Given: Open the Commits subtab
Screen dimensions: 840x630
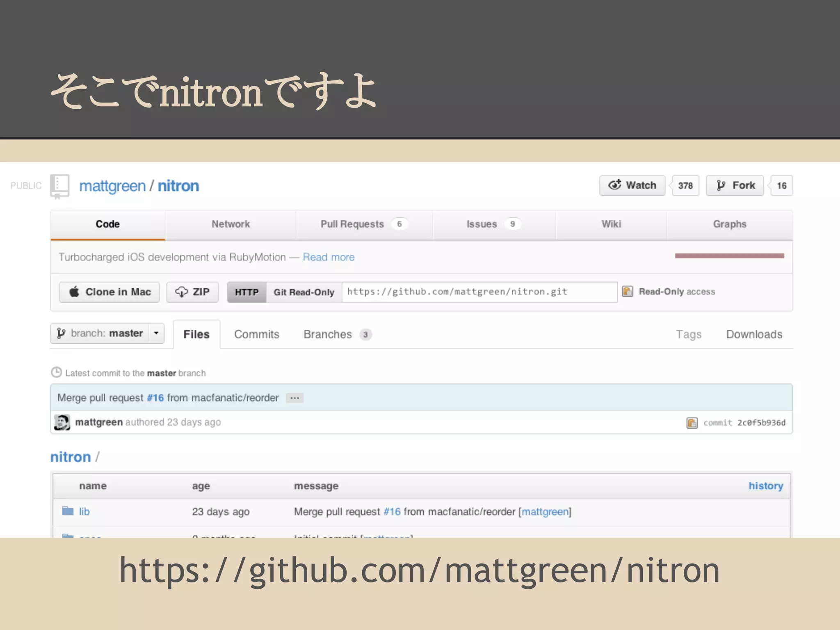Looking at the screenshot, I should [x=257, y=334].
